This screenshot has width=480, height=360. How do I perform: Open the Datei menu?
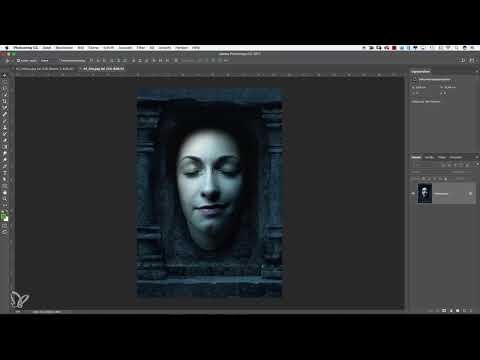click(x=47, y=48)
